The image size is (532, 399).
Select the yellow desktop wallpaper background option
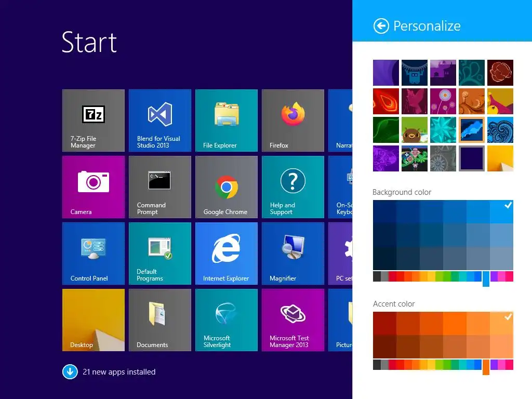pyautogui.click(x=500, y=158)
